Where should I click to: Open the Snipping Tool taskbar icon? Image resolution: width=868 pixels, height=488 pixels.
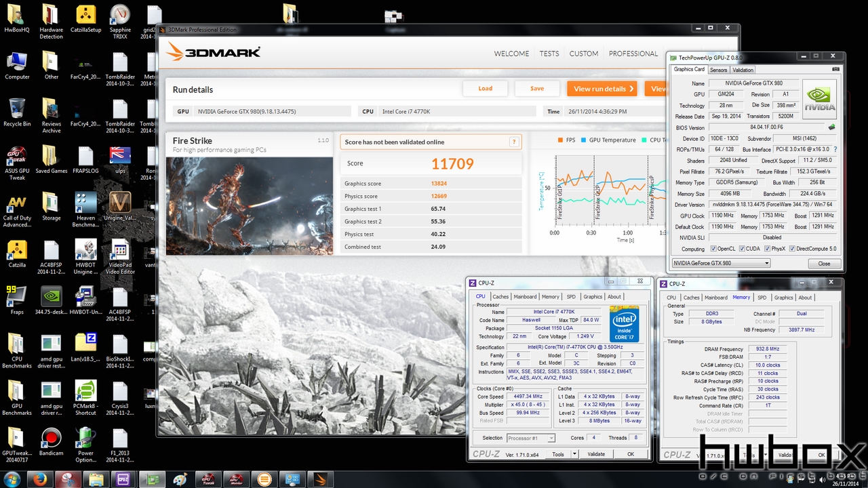click(x=68, y=479)
